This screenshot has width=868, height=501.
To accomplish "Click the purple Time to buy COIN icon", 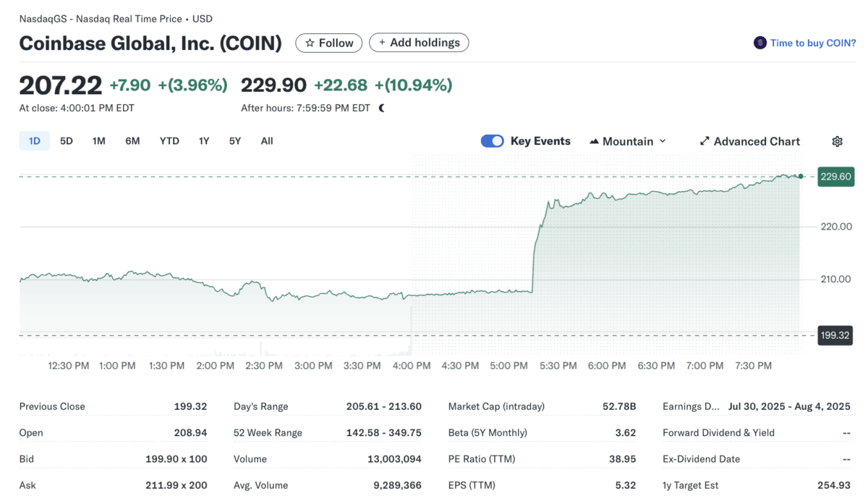I will 759,43.
